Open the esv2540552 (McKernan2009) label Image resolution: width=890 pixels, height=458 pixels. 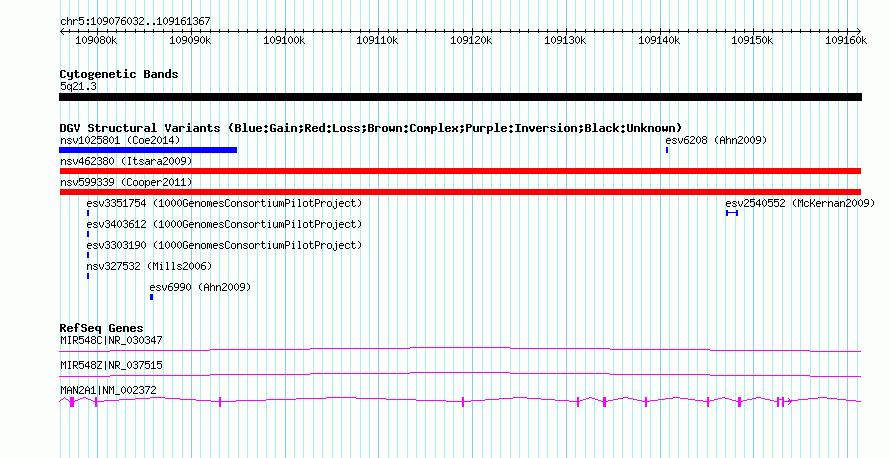pos(800,203)
